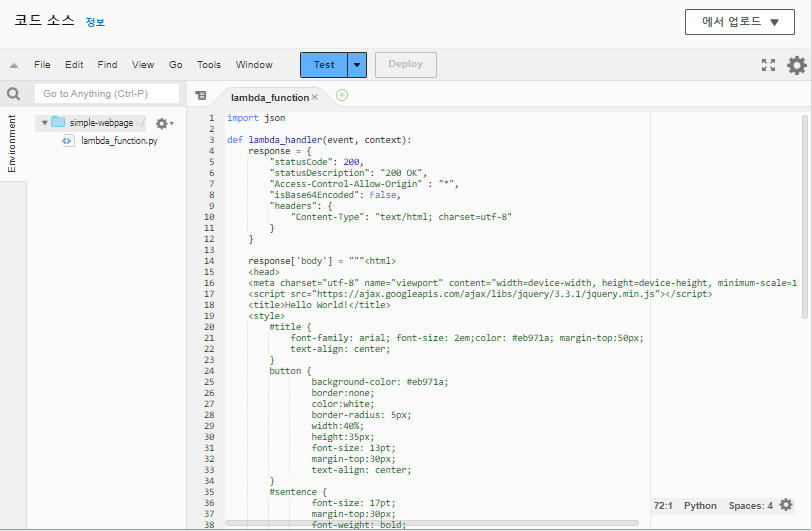
Task: Open the Window menu
Action: [x=254, y=65]
